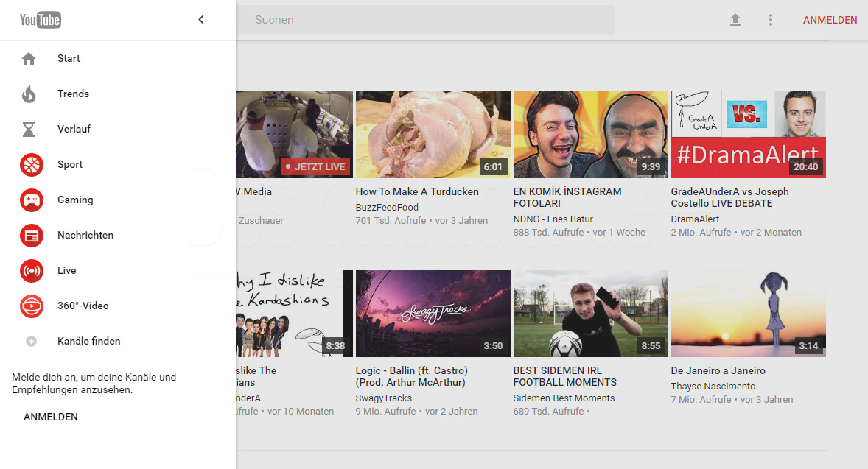
Task: Click the 8:38 duration badge
Action: pos(335,345)
